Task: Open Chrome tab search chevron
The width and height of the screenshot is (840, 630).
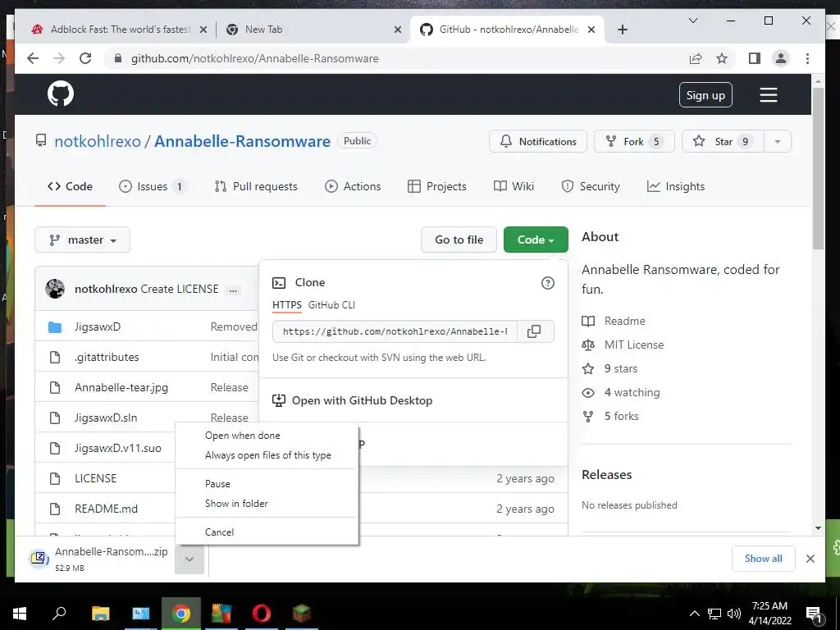Action: [x=692, y=21]
